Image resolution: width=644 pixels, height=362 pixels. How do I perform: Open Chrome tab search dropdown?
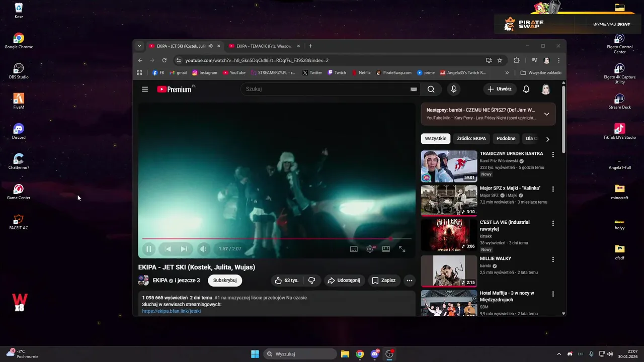pyautogui.click(x=140, y=46)
